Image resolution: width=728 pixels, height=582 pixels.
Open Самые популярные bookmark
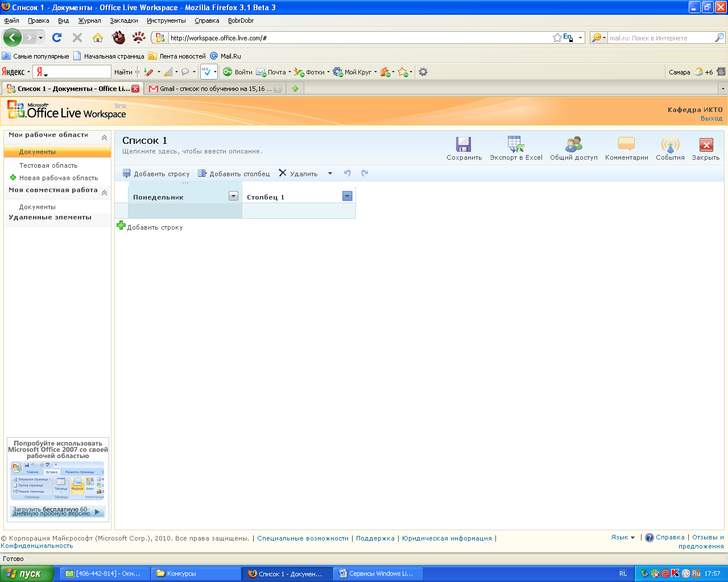click(35, 56)
